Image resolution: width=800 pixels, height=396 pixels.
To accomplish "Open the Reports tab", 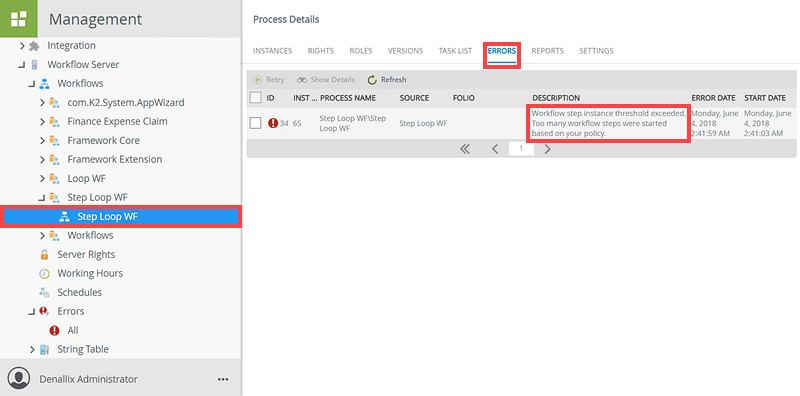I will tap(547, 51).
